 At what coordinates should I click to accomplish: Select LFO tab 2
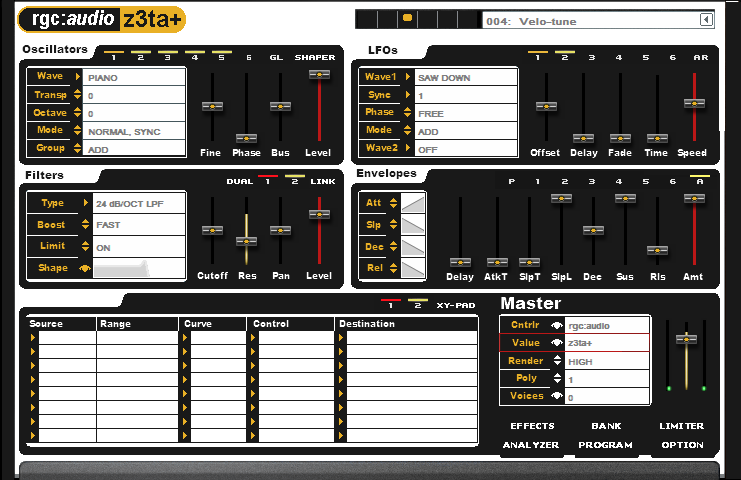[x=565, y=55]
